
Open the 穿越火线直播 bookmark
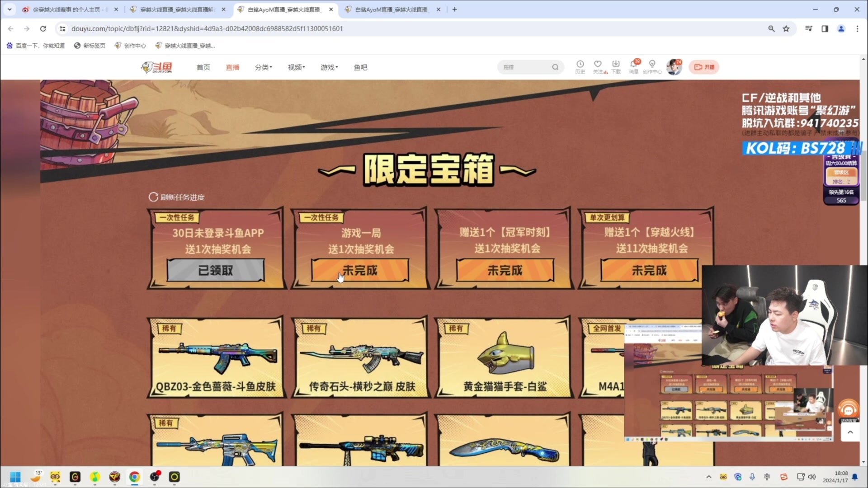185,46
